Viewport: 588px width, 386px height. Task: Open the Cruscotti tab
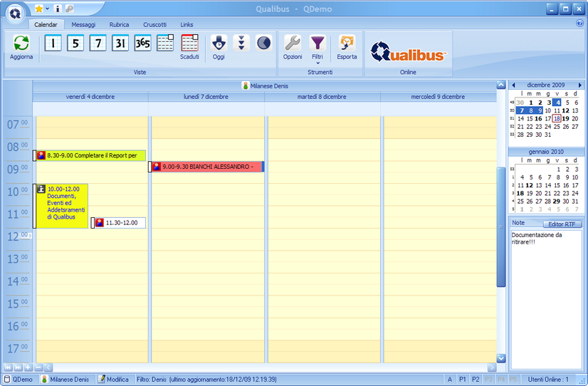click(154, 24)
